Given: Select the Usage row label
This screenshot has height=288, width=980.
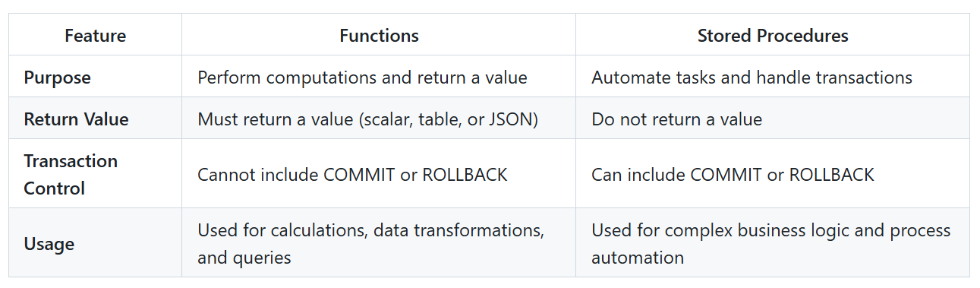Looking at the screenshot, I should click(x=49, y=244).
